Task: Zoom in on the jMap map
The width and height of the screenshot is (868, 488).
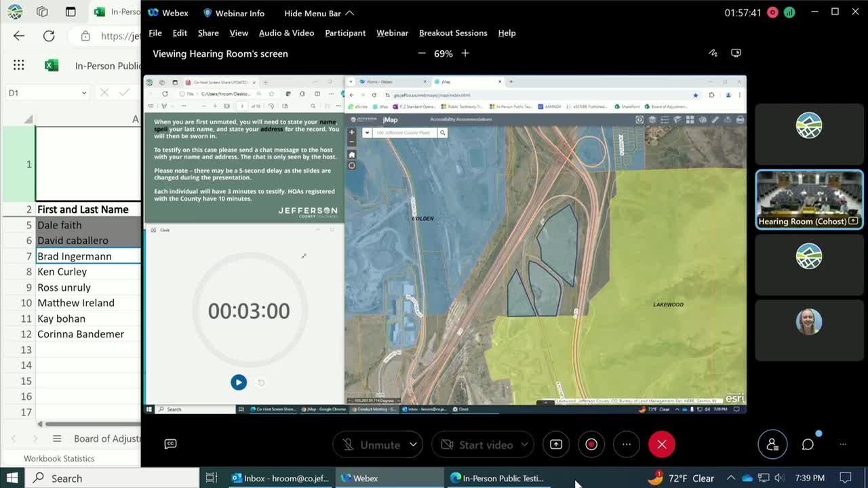Action: (351, 133)
